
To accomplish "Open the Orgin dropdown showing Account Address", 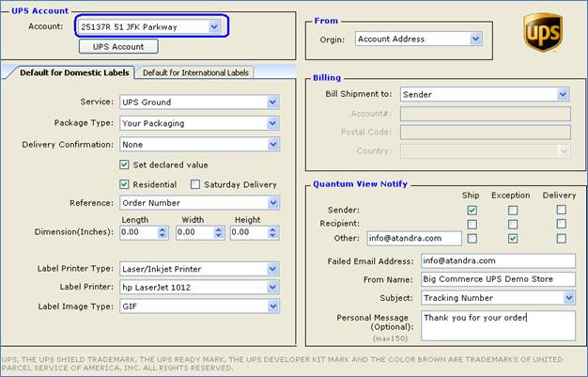I will [419, 39].
